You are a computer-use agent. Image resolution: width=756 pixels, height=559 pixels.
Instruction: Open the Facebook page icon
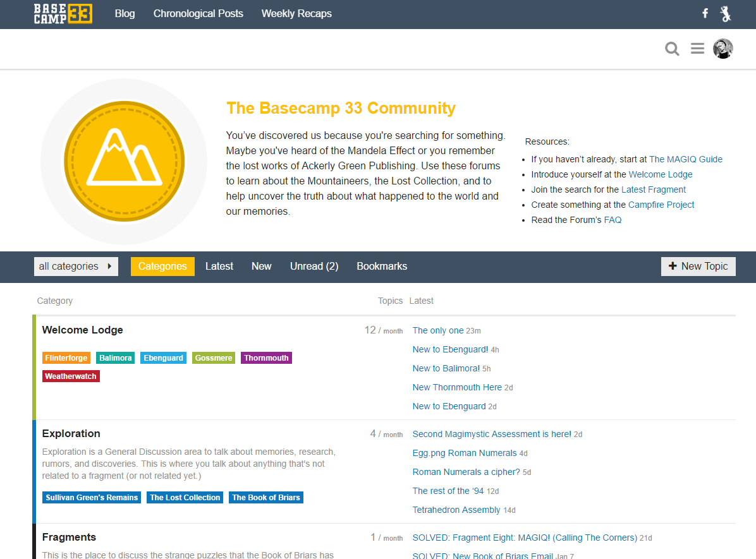tap(705, 13)
